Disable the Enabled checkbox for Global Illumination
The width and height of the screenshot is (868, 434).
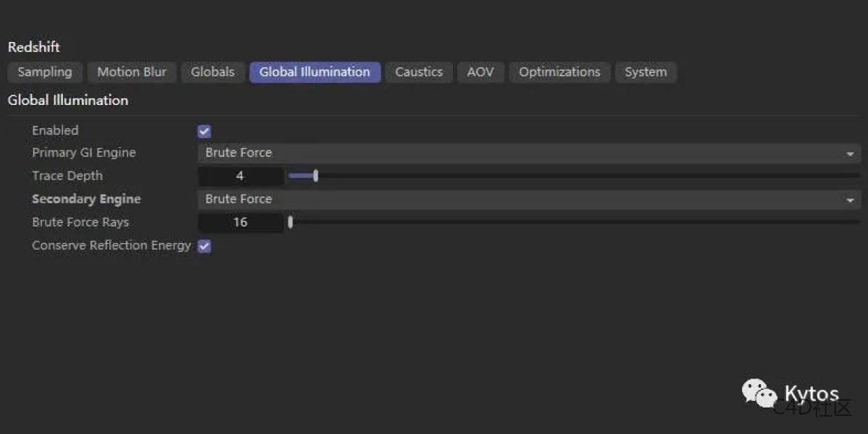[203, 130]
